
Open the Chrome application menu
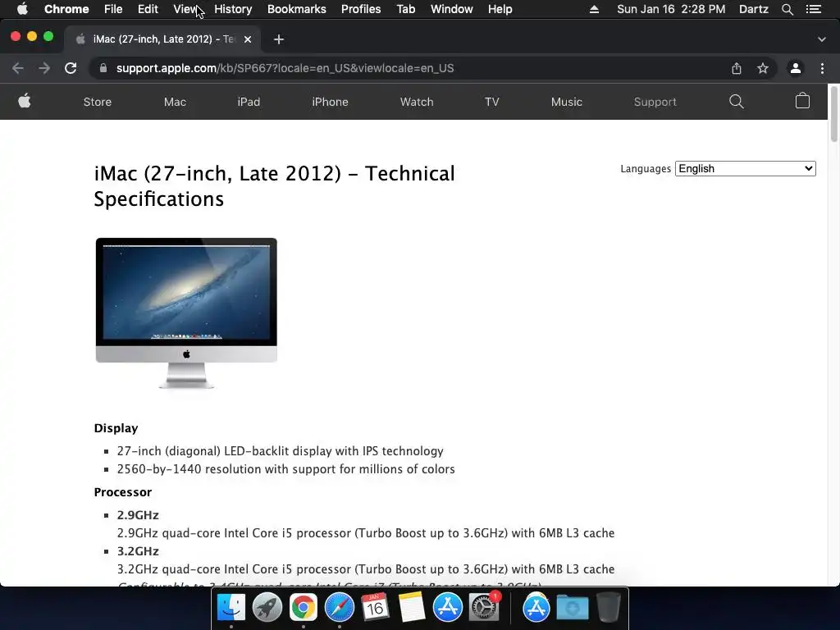tap(66, 9)
